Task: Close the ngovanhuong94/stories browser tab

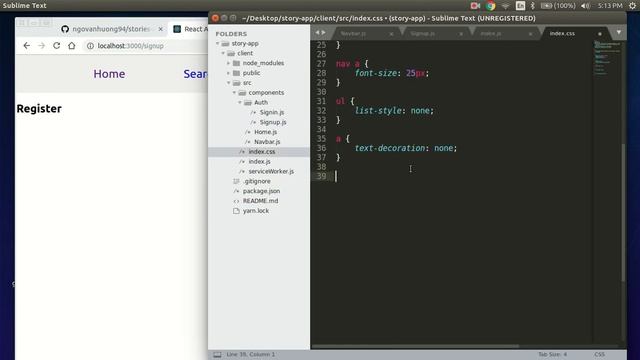Action: 160,29
